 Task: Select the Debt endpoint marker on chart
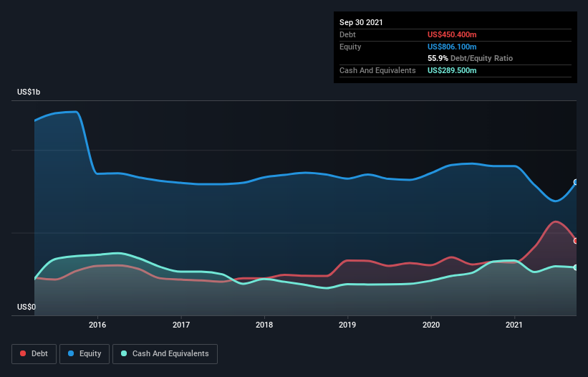576,241
